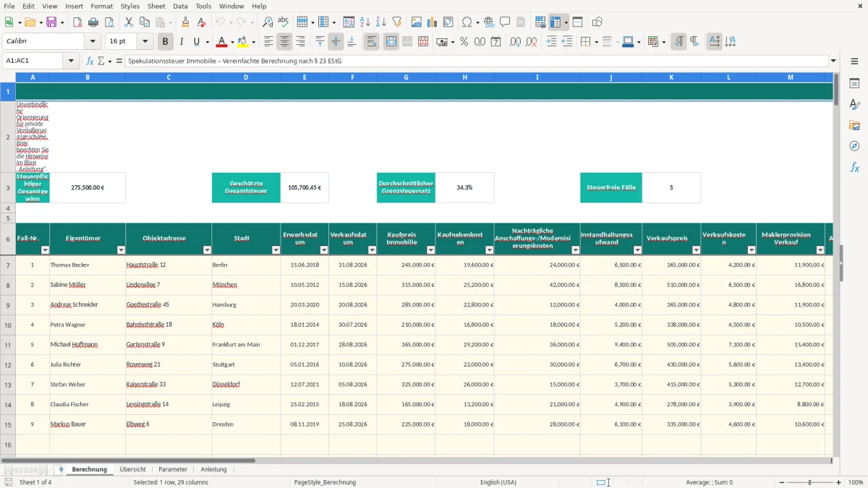Sort ascending
This screenshot has width=868, height=488.
click(x=365, y=22)
